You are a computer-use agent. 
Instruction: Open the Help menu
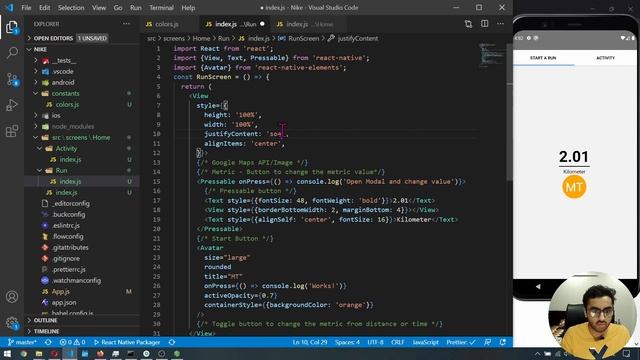(x=188, y=8)
